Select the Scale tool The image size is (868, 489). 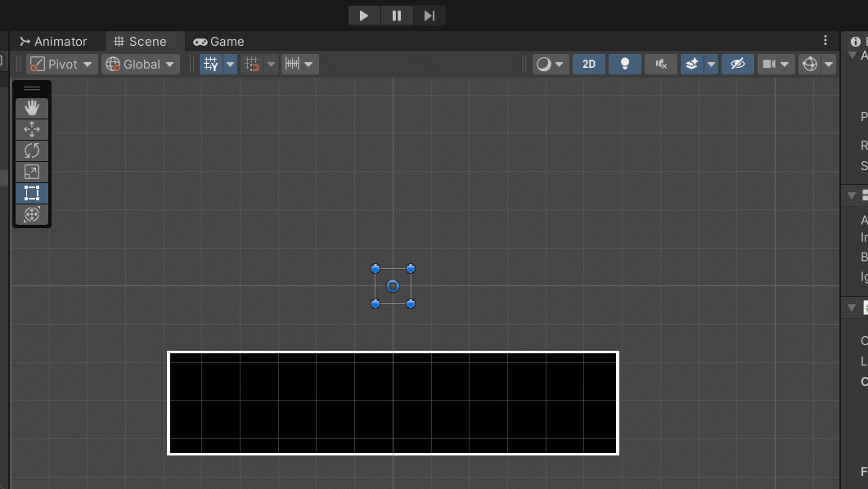point(32,172)
